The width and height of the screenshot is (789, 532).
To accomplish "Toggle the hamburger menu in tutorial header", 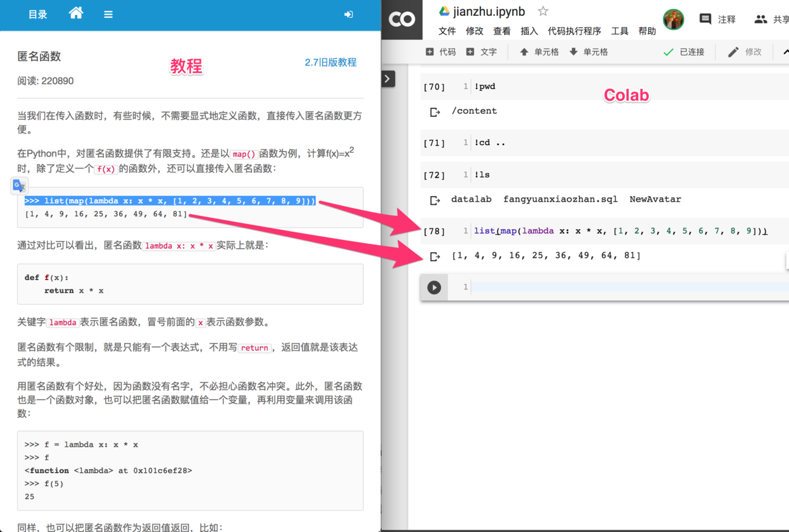I will point(108,13).
